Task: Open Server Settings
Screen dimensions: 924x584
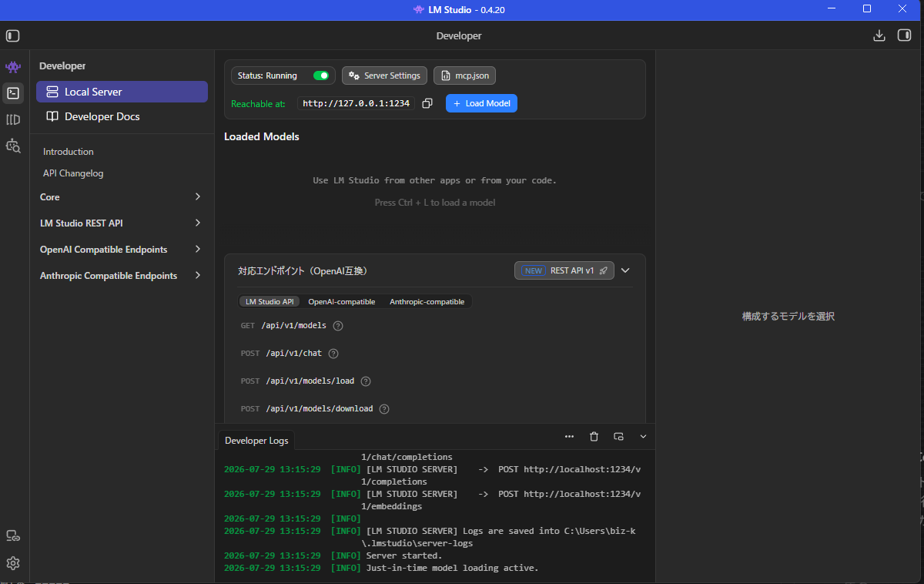Action: 384,76
